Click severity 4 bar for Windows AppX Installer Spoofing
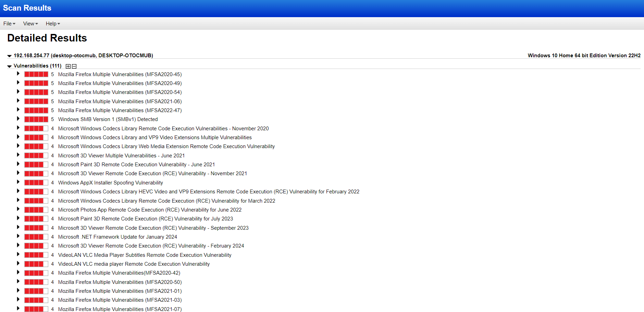 [x=36, y=183]
